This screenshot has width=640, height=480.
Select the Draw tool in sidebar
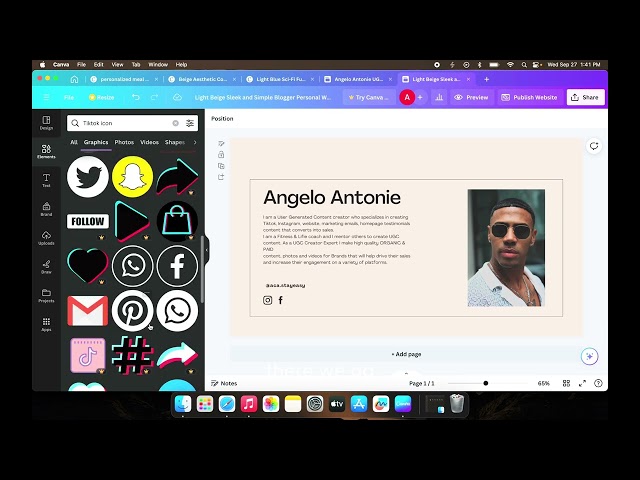click(46, 267)
